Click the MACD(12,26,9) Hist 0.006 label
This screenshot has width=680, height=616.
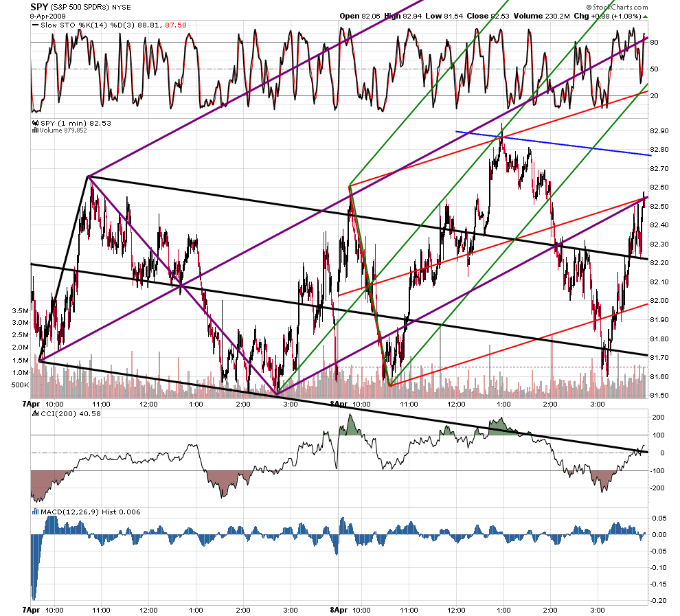pos(91,512)
